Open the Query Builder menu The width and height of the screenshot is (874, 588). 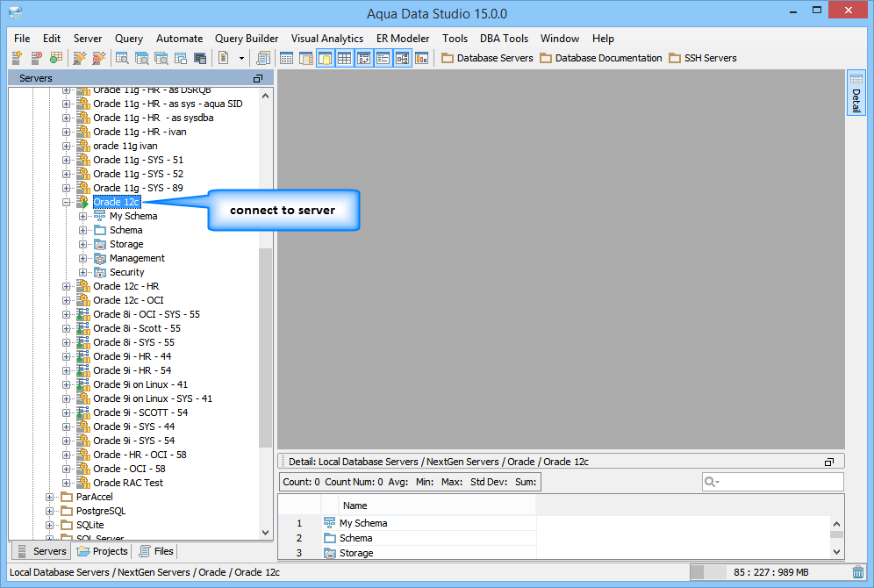point(247,39)
